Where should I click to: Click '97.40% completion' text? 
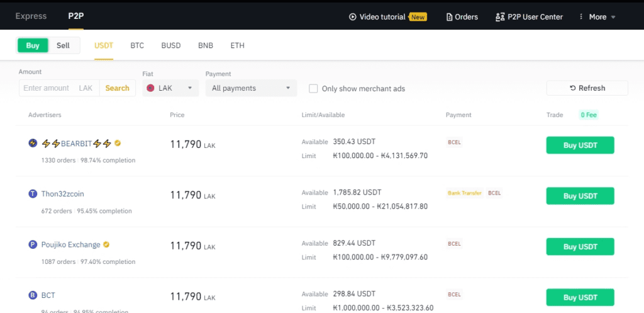point(108,261)
